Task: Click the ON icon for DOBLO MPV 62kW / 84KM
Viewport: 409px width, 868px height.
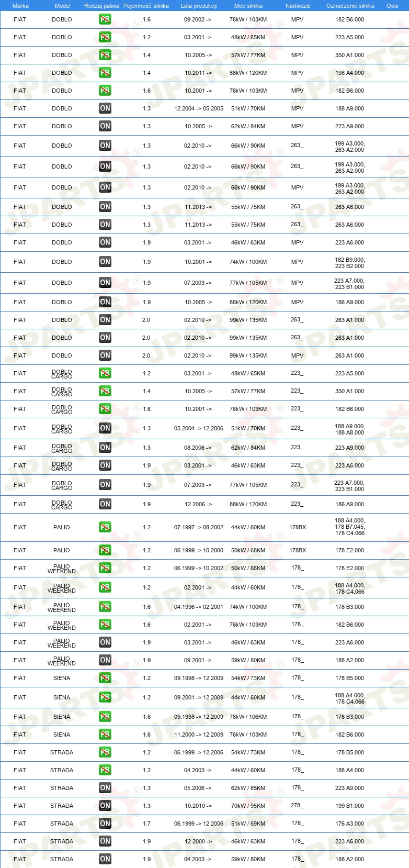Action: click(105, 126)
